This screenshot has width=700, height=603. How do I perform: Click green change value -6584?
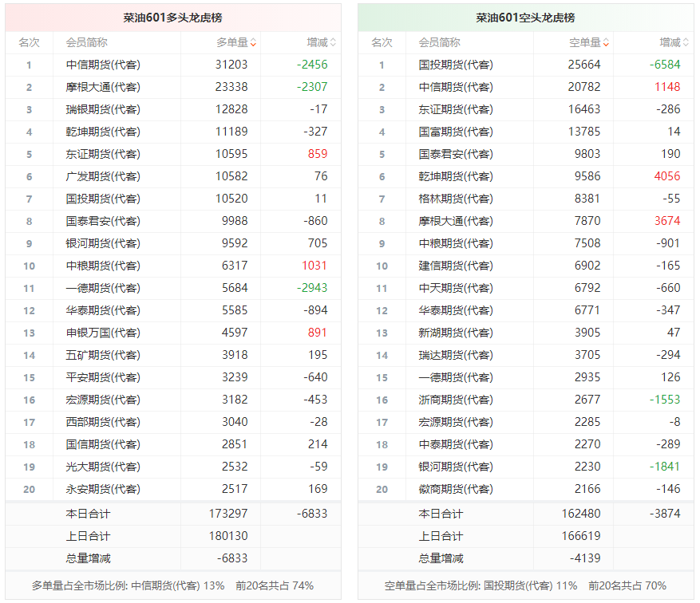[665, 65]
